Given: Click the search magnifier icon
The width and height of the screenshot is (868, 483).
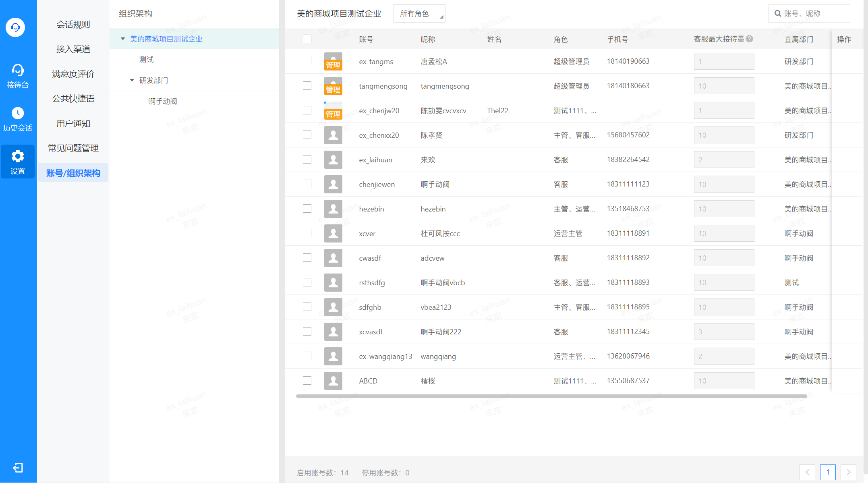Looking at the screenshot, I should click(778, 14).
